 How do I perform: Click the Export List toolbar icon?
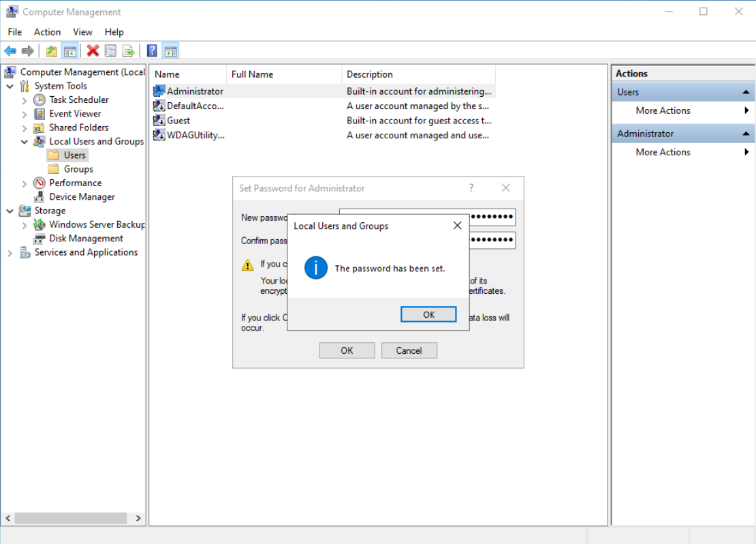(128, 50)
